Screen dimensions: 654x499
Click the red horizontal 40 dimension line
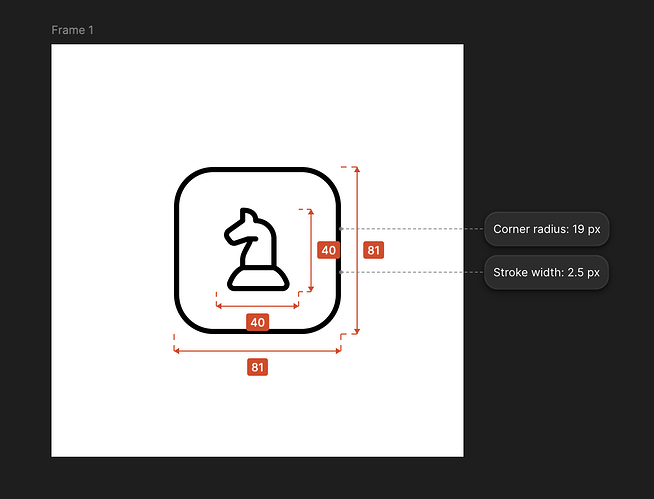point(235,305)
